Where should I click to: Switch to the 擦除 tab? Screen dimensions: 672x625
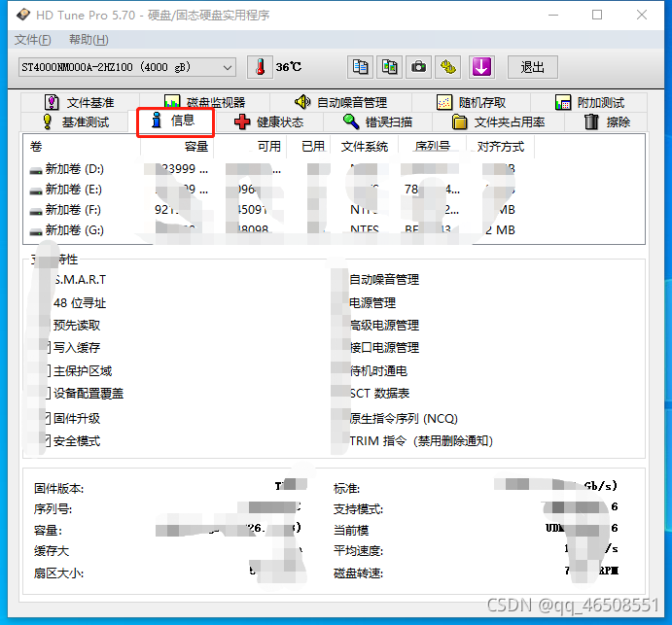607,122
